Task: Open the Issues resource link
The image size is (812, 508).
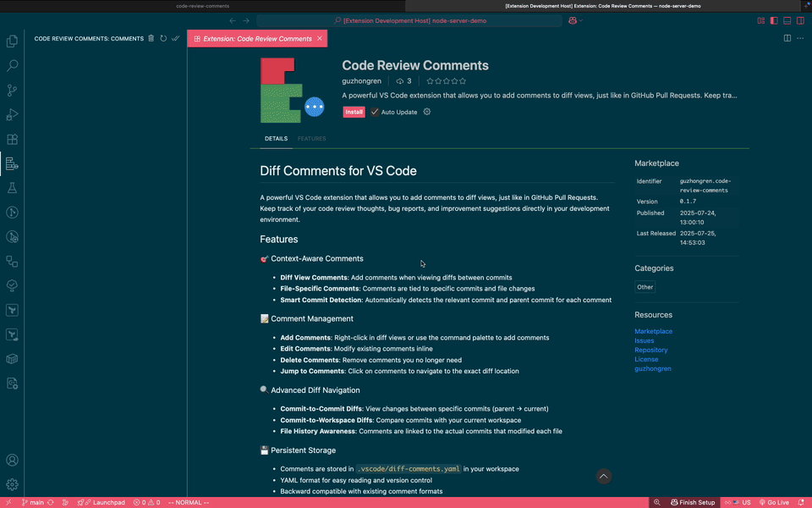Action: (644, 340)
